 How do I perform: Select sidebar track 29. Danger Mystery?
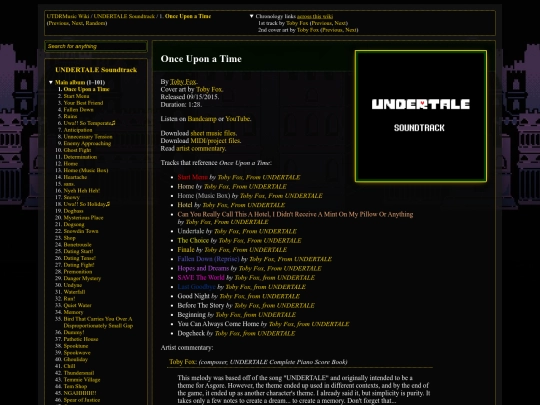click(x=82, y=278)
